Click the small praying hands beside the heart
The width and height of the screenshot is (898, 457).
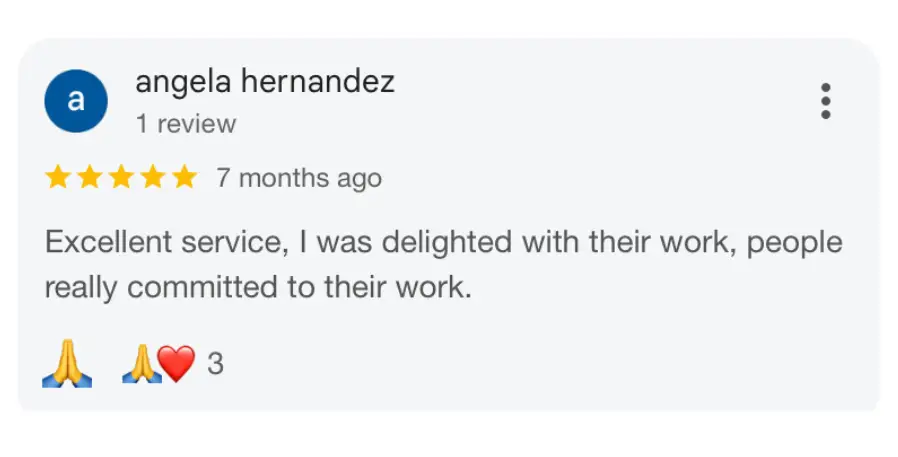[141, 364]
